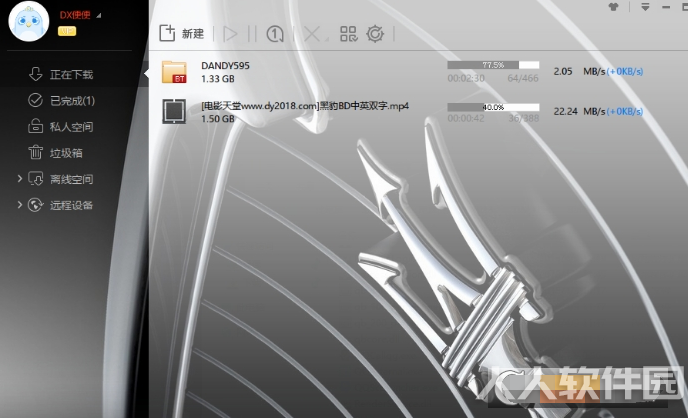Open the skin shirt icon in title bar
This screenshot has width=689, height=418.
[613, 7]
